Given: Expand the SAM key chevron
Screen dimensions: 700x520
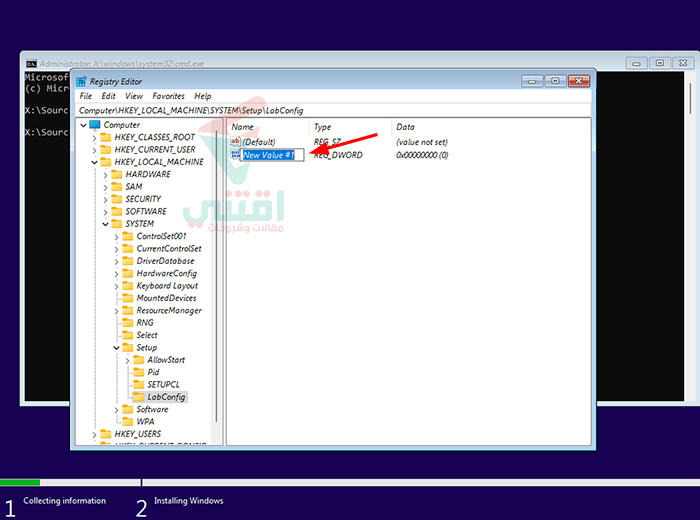Looking at the screenshot, I should pyautogui.click(x=105, y=187).
